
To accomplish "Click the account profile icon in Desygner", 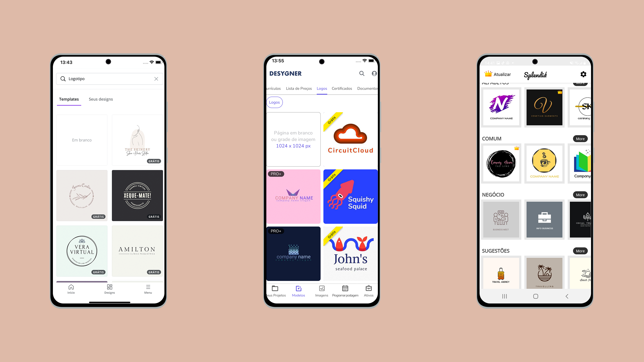I will point(374,73).
